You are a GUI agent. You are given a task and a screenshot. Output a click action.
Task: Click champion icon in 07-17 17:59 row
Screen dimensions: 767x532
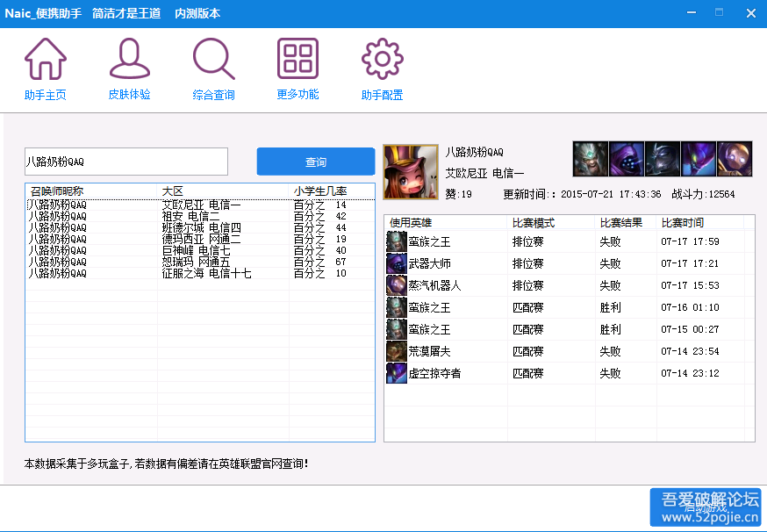(397, 241)
